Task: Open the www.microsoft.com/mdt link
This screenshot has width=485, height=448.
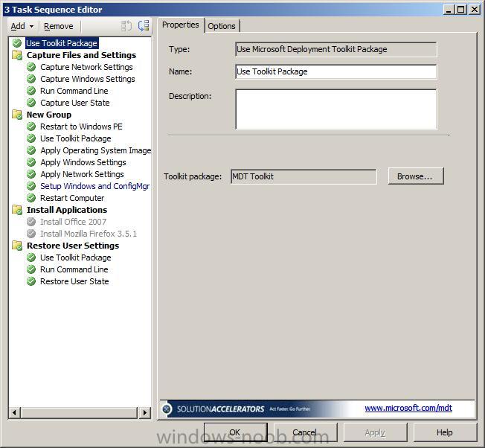Action: click(408, 408)
